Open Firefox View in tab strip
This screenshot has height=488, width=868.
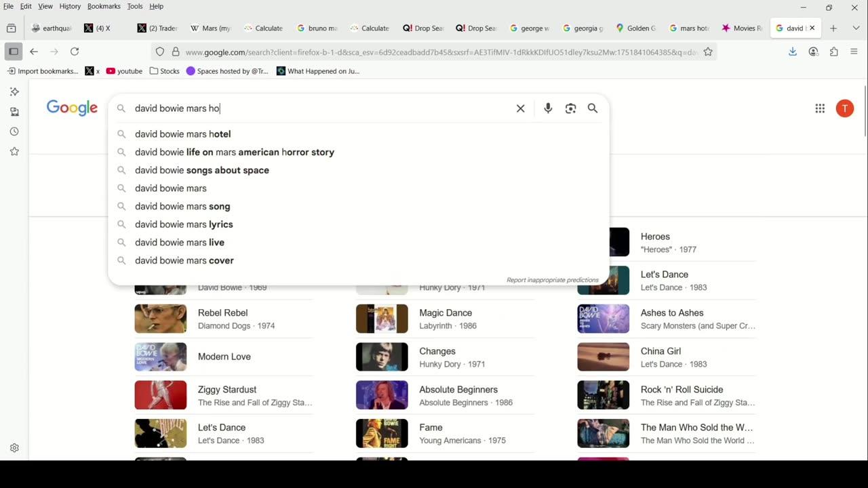tap(11, 28)
